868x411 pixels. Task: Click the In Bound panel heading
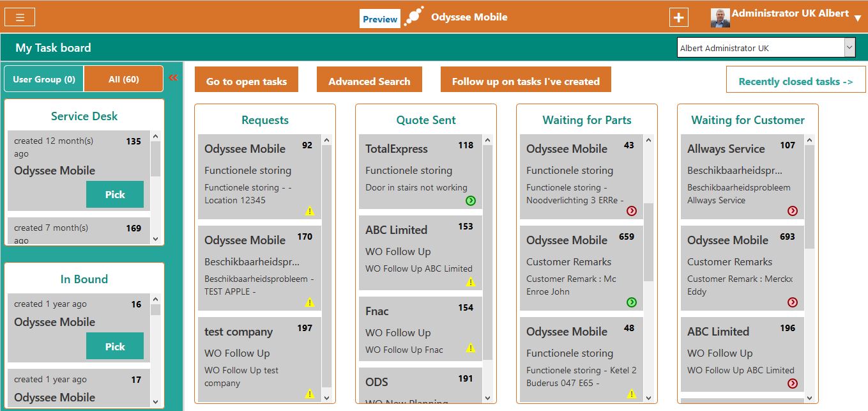84,279
